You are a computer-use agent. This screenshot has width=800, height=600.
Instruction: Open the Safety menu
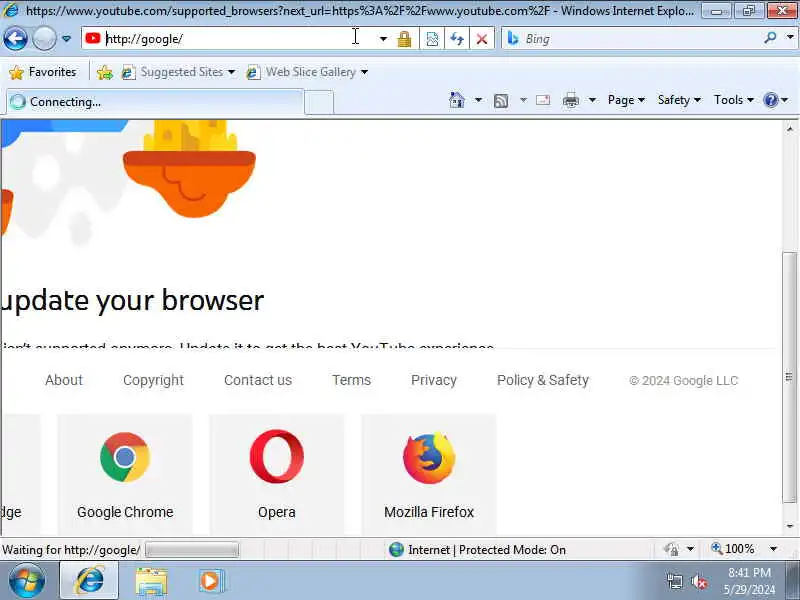click(679, 100)
